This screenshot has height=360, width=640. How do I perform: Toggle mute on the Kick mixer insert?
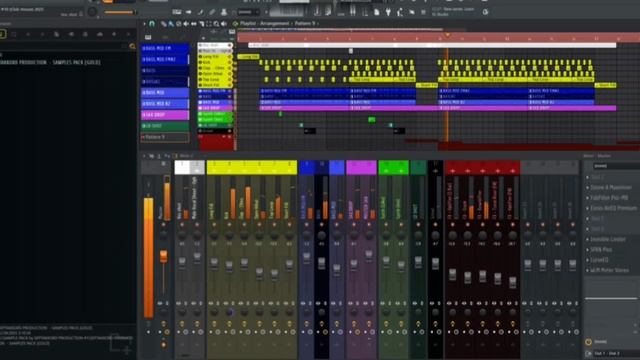pos(229,225)
